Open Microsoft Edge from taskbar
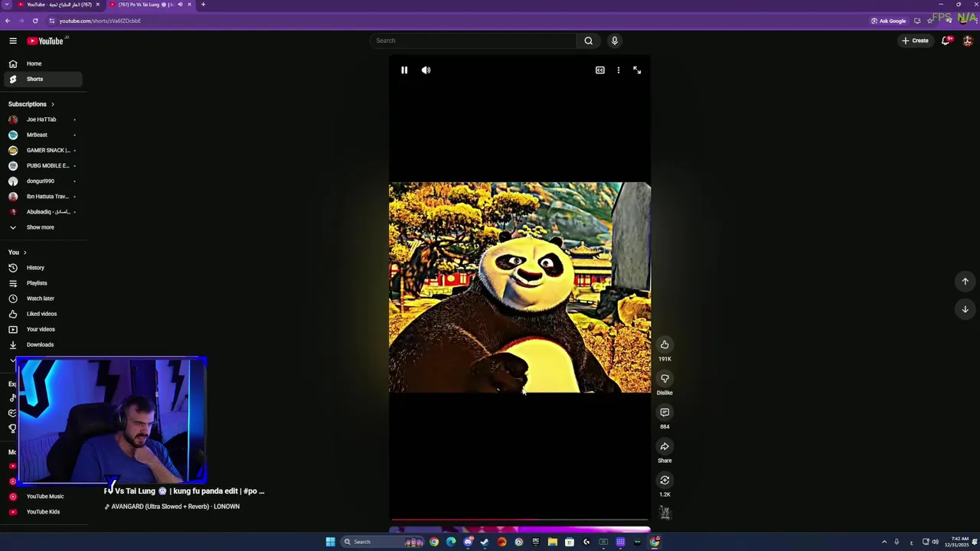This screenshot has width=980, height=551. coord(451,542)
